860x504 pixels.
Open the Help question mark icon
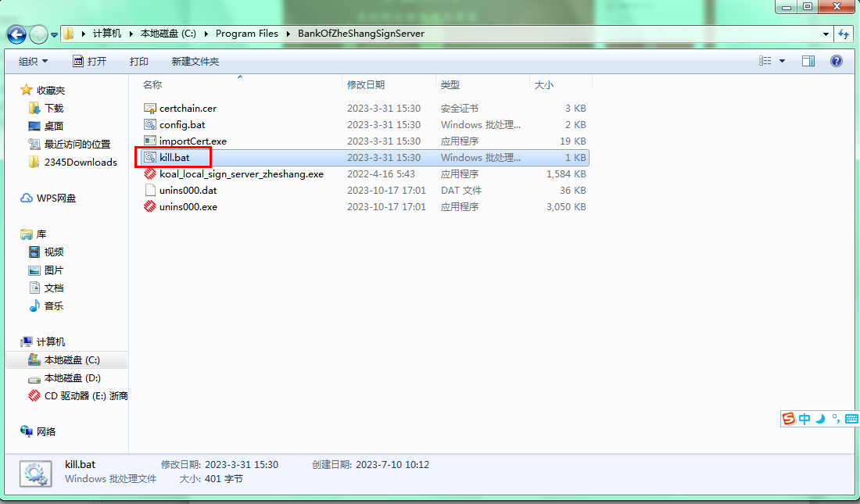[836, 61]
